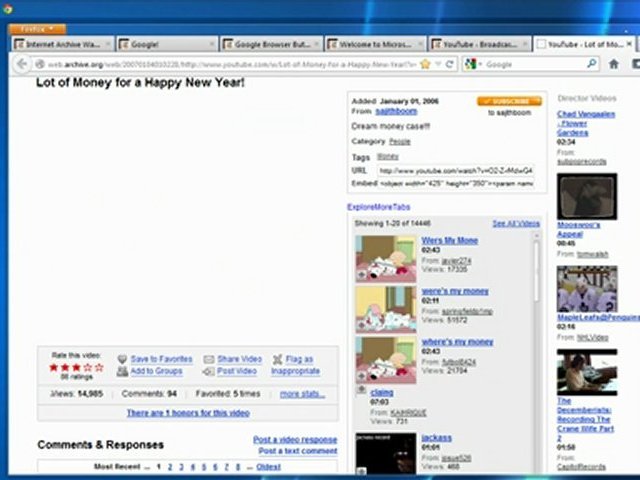Screen dimensions: 640x480
Task: Click the Share Video envelope icon
Action: (209, 359)
